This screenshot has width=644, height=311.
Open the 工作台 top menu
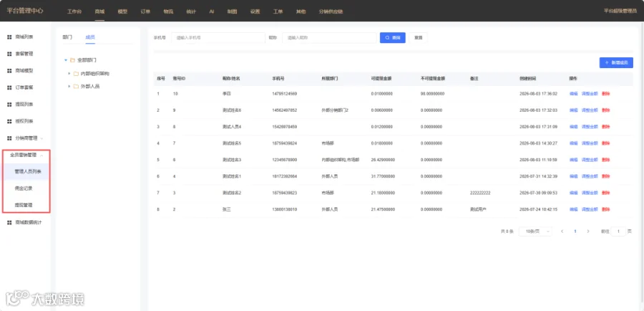pos(74,11)
